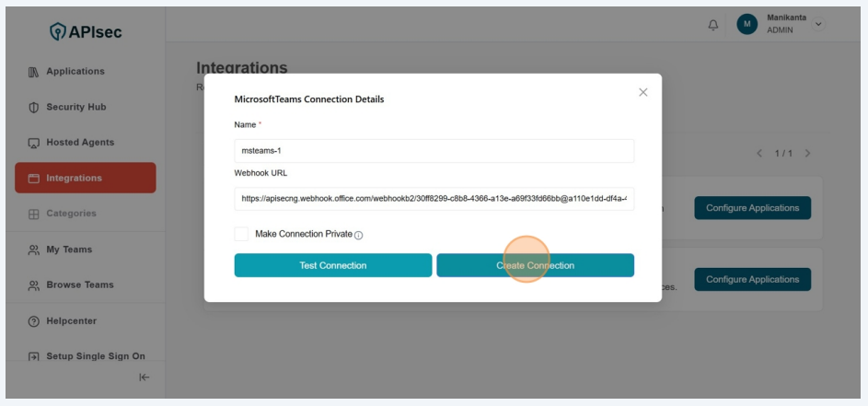
Task: Open Browse Teams in the sidebar
Action: coord(79,284)
